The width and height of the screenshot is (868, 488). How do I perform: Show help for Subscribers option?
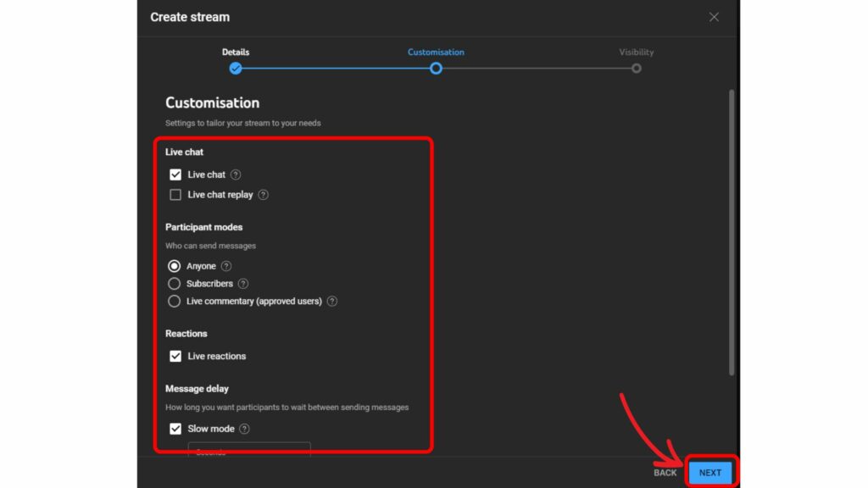243,284
